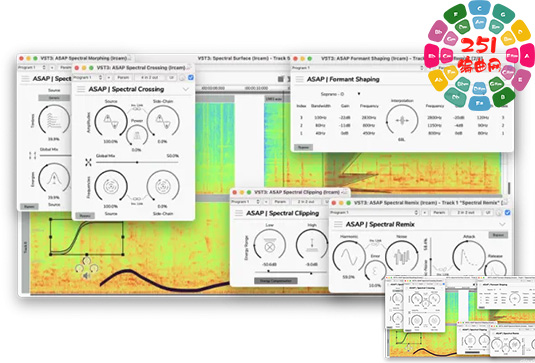Open the Spectral Remix hamburger menu
Viewport: 535px width, 363px height.
pos(338,224)
